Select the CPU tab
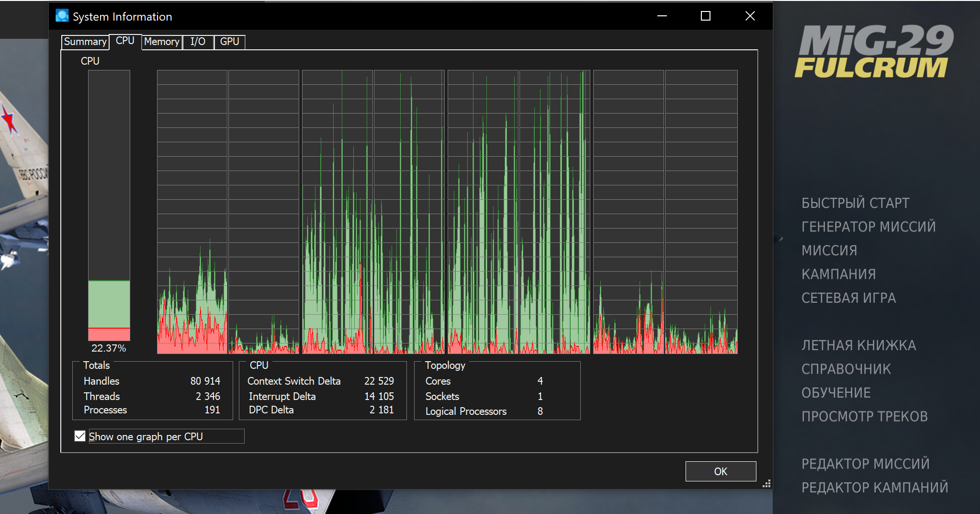Image resolution: width=980 pixels, height=514 pixels. (x=125, y=41)
